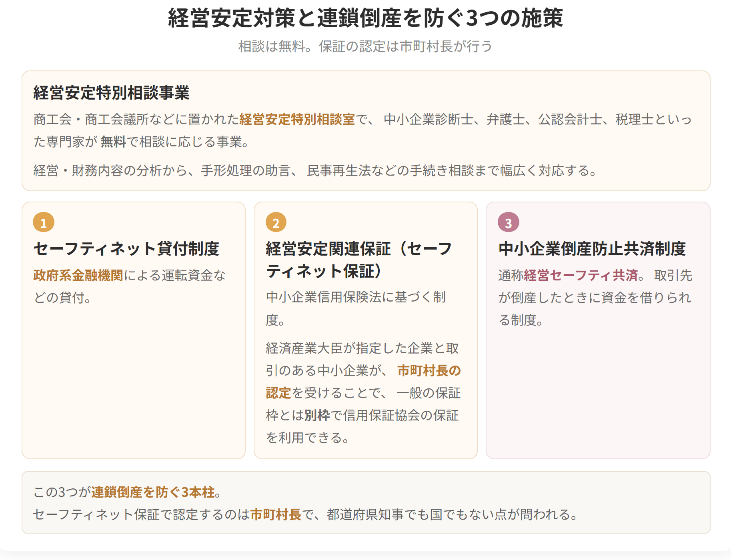Click the subtitle 相談は無料。保証の認定は市町村長が行う

[x=365, y=46]
